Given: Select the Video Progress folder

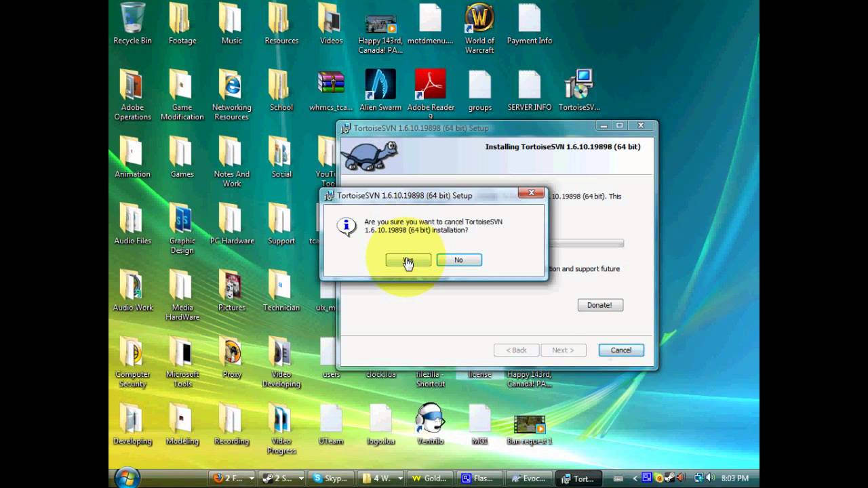Looking at the screenshot, I should click(x=281, y=429).
